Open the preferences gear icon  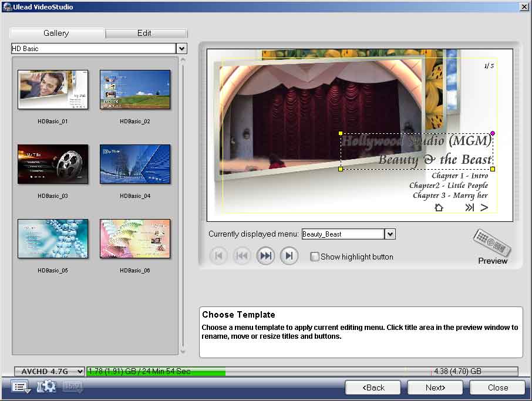click(46, 387)
